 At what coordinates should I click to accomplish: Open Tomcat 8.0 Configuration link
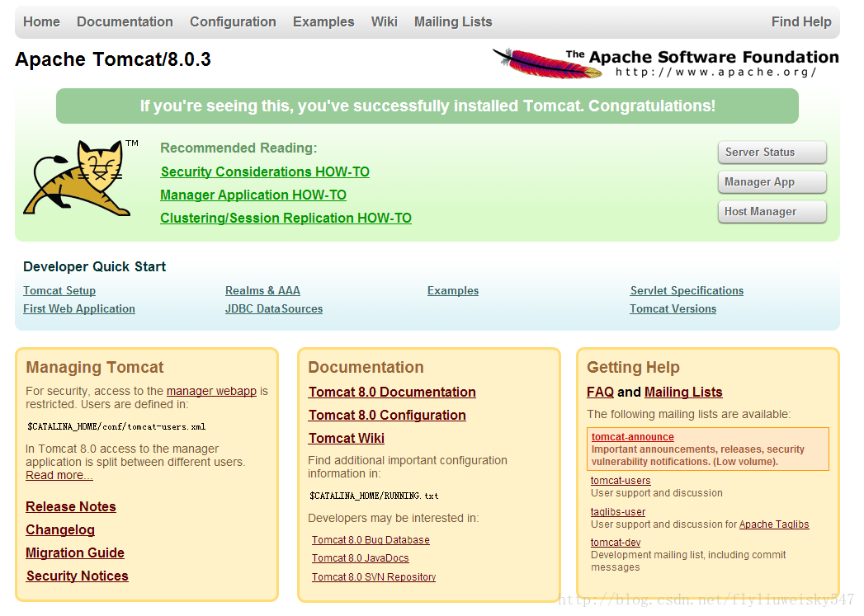[387, 415]
